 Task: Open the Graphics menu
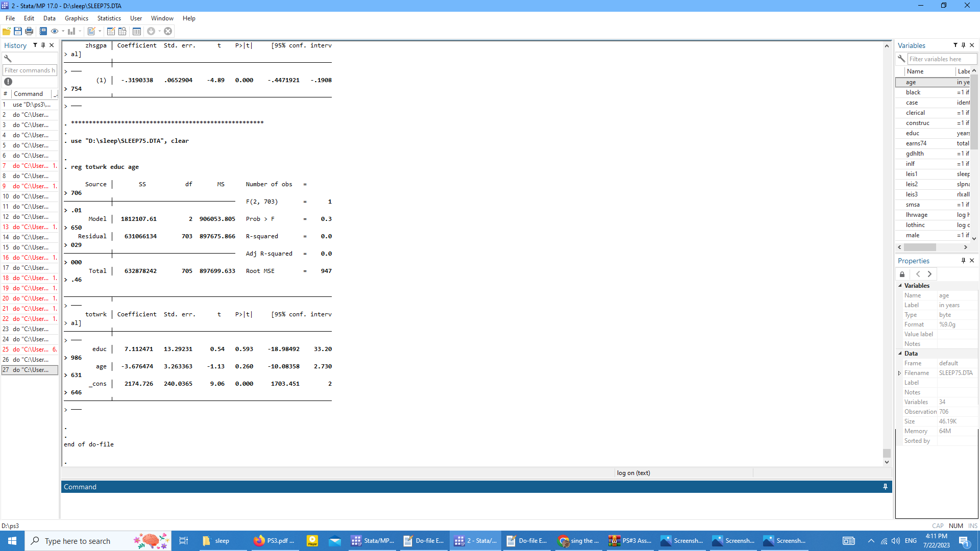click(76, 18)
